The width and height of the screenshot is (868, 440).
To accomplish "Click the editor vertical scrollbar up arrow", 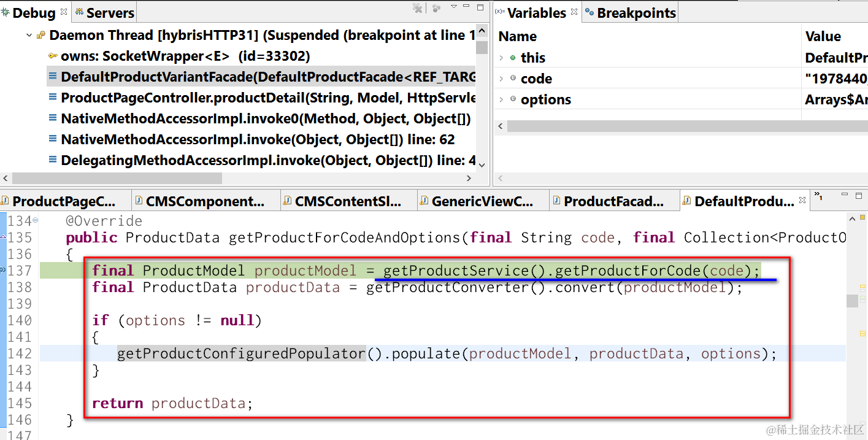I will [x=852, y=218].
